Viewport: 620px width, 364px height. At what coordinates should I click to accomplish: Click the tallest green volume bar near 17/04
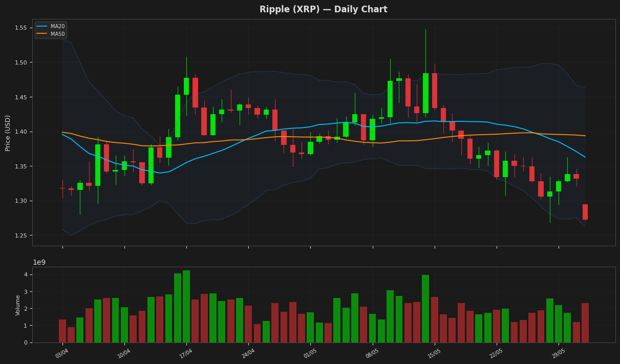186,306
